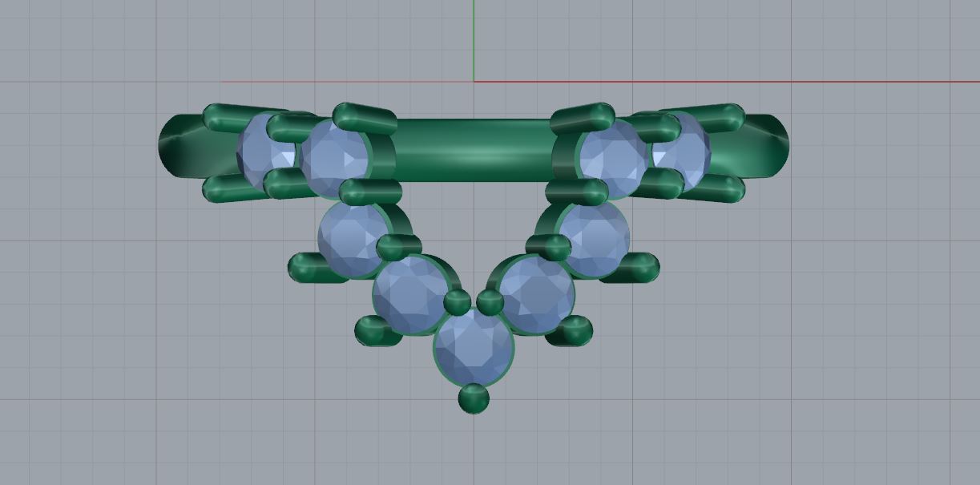Pick the second gem from right on band
Image resolution: width=980 pixels, height=485 pixels.
(x=613, y=157)
